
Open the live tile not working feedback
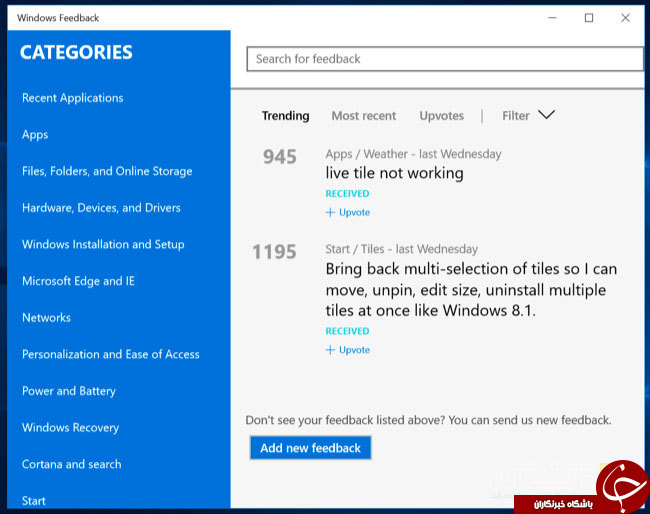pos(394,173)
